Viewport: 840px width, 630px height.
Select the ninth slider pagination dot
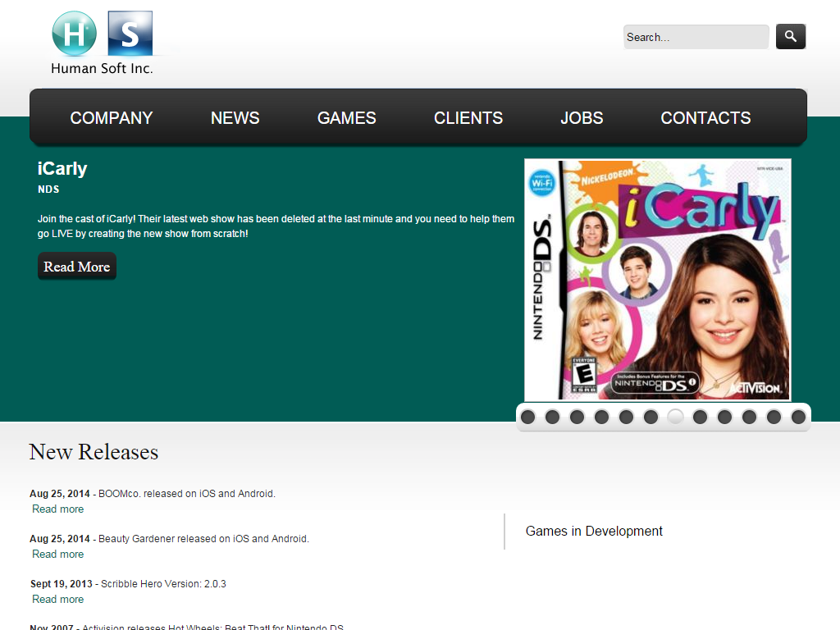[x=725, y=417]
